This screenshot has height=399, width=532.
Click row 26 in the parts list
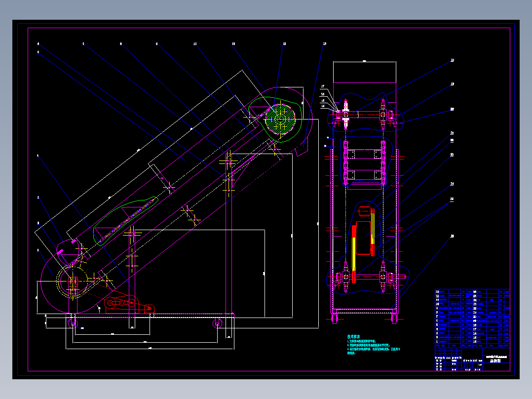click(492, 292)
